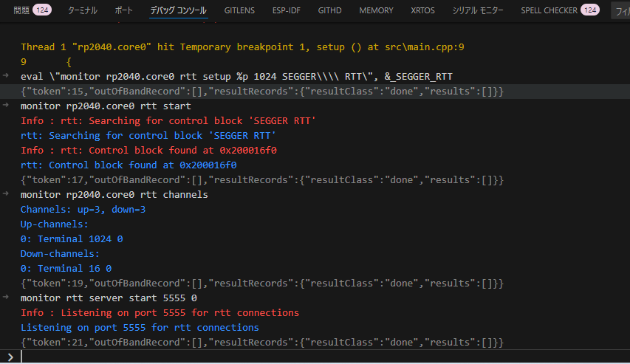Click blue 'Listening on port 5555 for rtt connections' line
Image resolution: width=630 pixels, height=364 pixels.
140,328
